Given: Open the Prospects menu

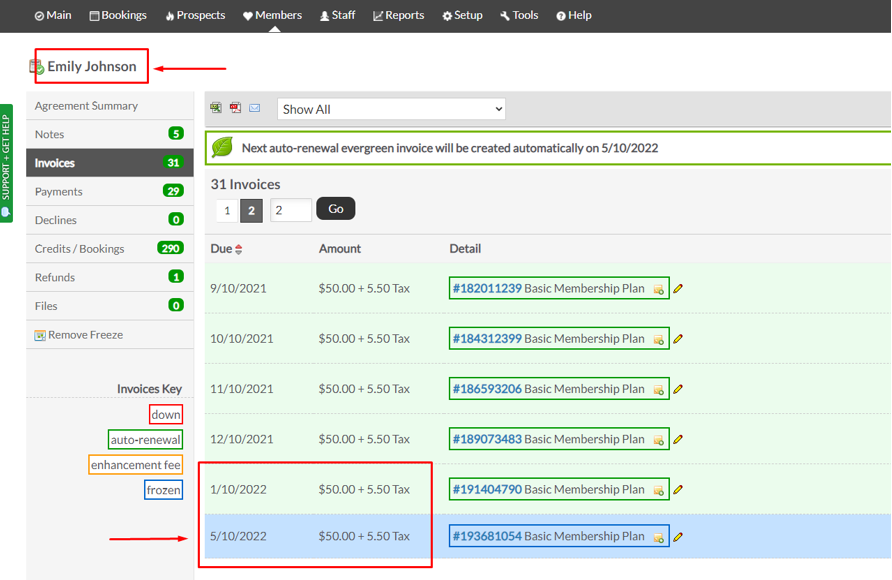Looking at the screenshot, I should pos(195,15).
